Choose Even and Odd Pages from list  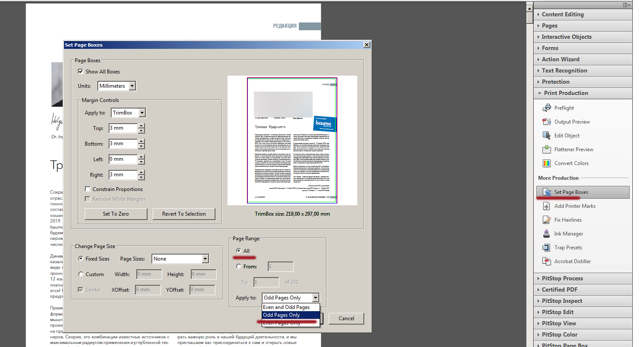(291, 307)
